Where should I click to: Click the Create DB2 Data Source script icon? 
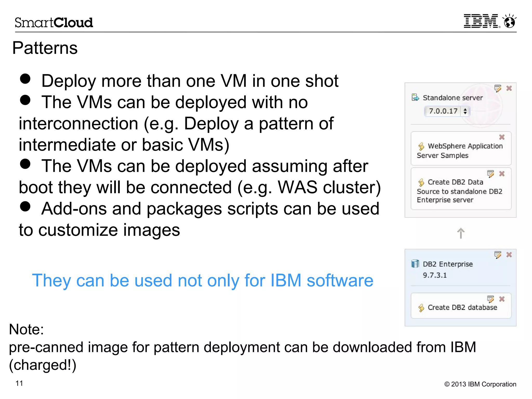[421, 182]
